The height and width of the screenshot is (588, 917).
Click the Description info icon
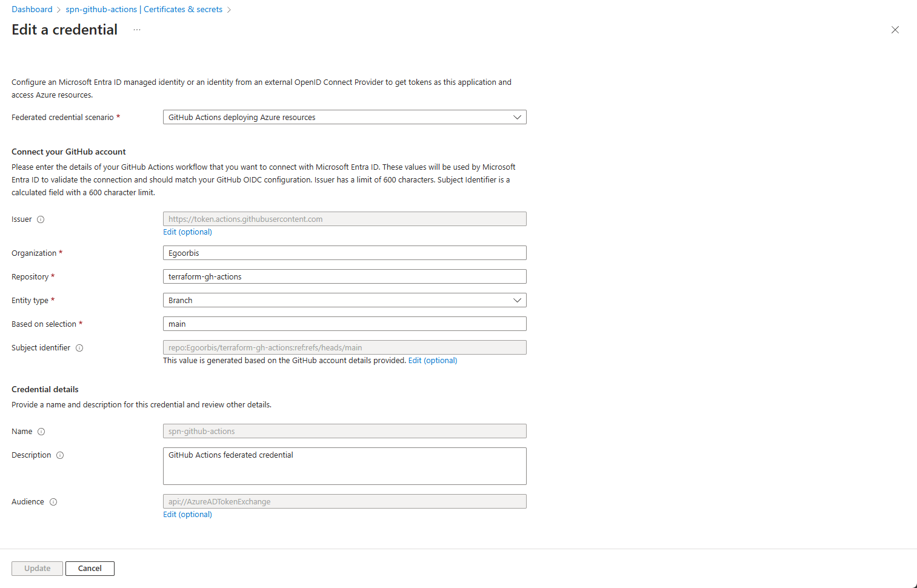[x=60, y=455]
